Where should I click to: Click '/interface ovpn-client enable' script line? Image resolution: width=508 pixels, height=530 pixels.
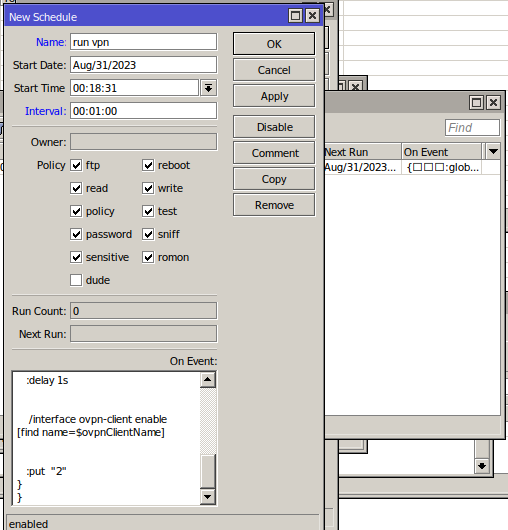pyautogui.click(x=98, y=419)
